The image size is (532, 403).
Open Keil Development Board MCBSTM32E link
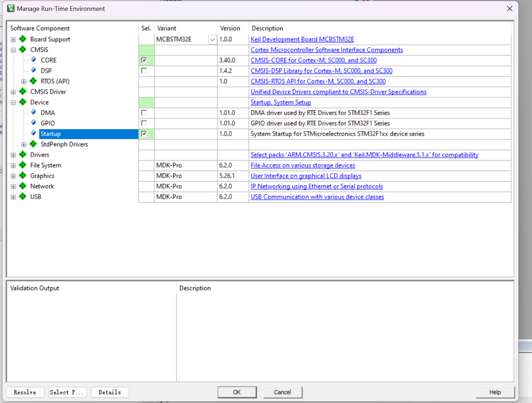tap(302, 40)
